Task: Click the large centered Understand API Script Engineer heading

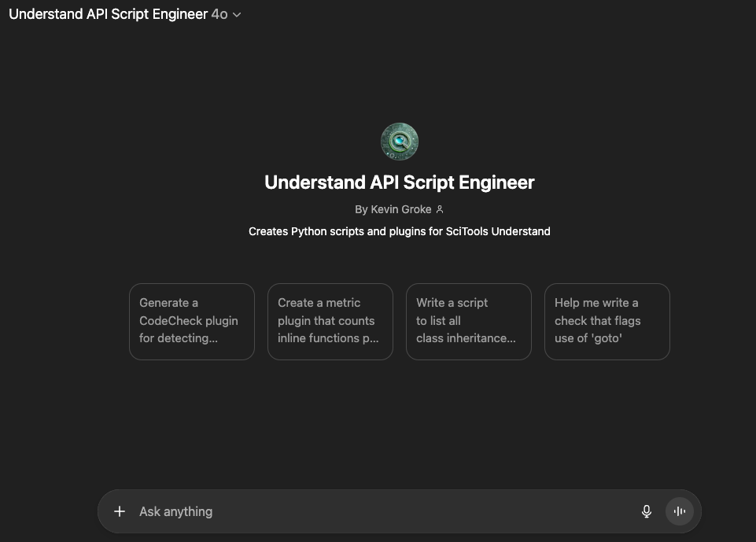Action: click(400, 183)
